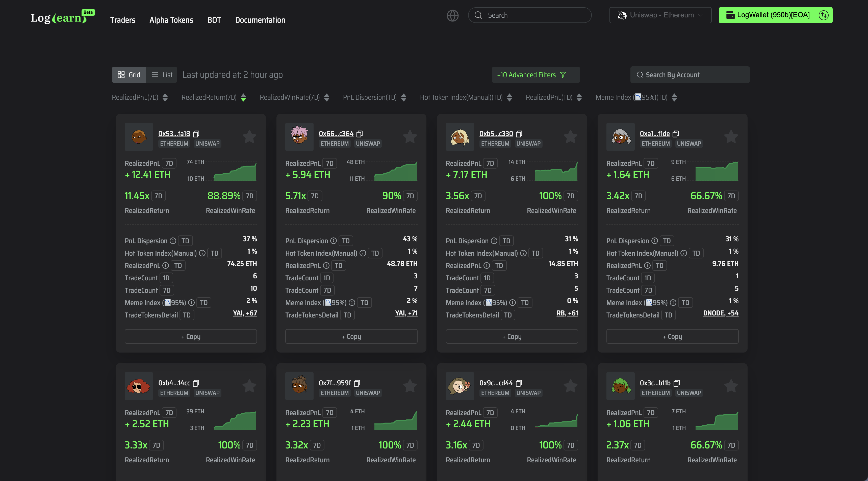This screenshot has width=868, height=481.
Task: Click PnL chart on 0xa1...f1de card
Action: point(717,171)
